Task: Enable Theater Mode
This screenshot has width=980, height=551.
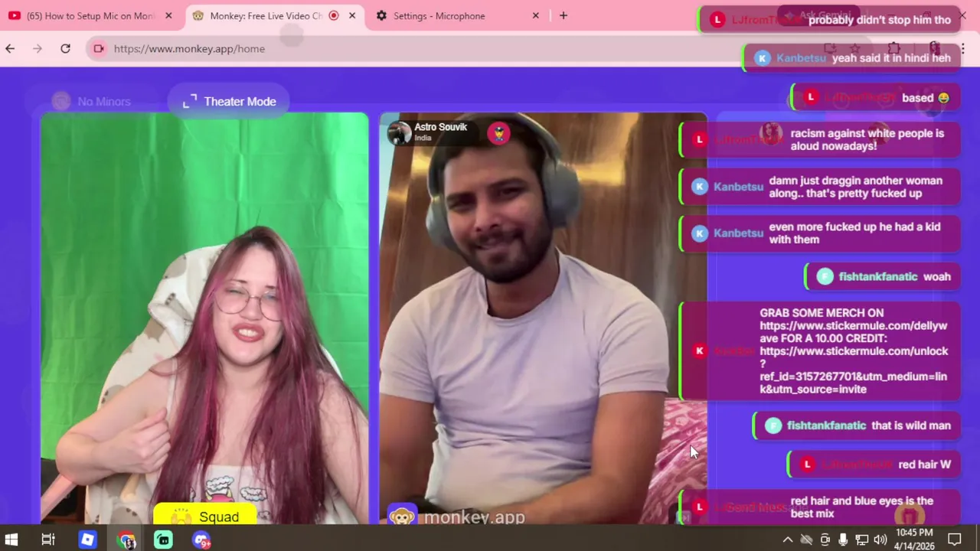Action: tap(229, 101)
